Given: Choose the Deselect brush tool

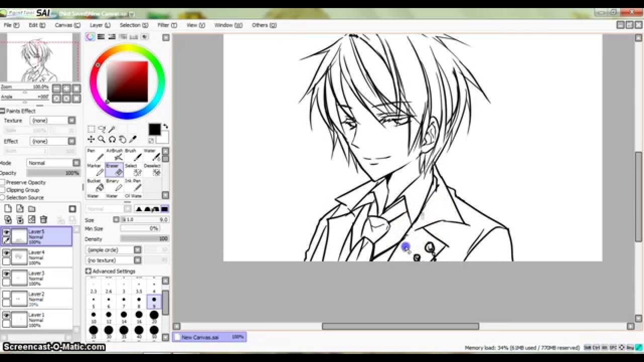Looking at the screenshot, I should (x=152, y=170).
